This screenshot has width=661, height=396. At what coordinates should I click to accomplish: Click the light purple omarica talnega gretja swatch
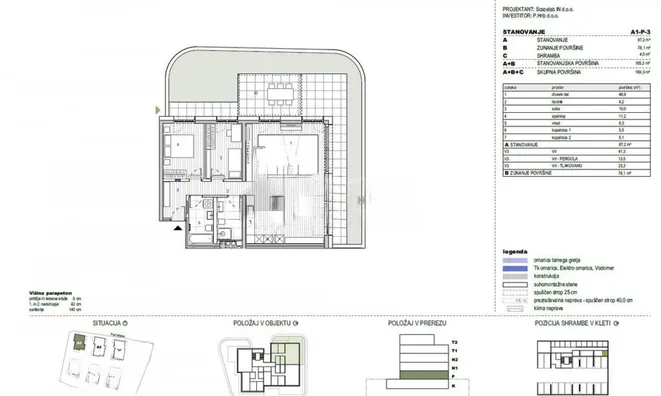[515, 261]
